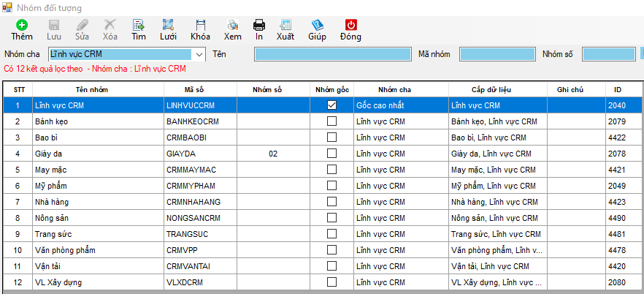Image resolution: width=644 pixels, height=294 pixels.
Task: Click the ID column header
Action: (x=618, y=89)
